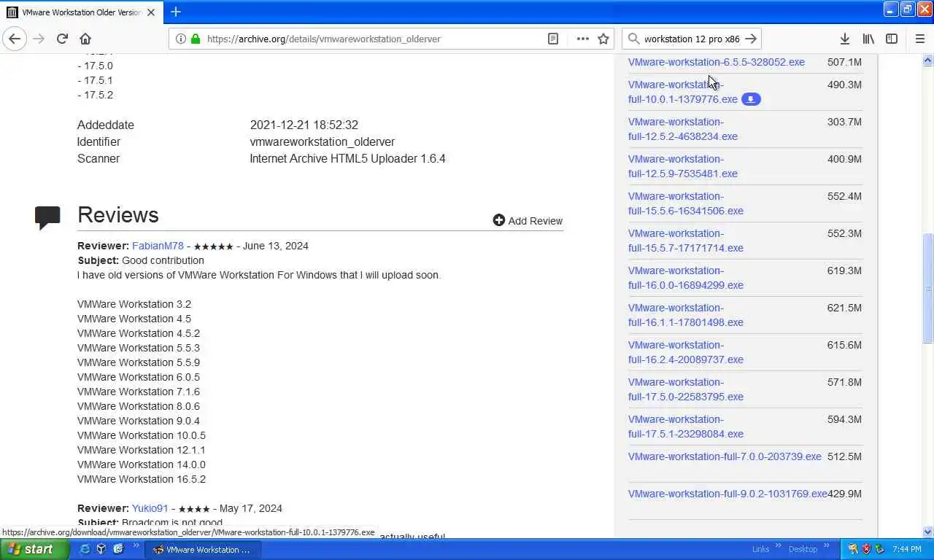Image resolution: width=934 pixels, height=560 pixels.
Task: Toggle reader view in address bar
Action: (553, 39)
